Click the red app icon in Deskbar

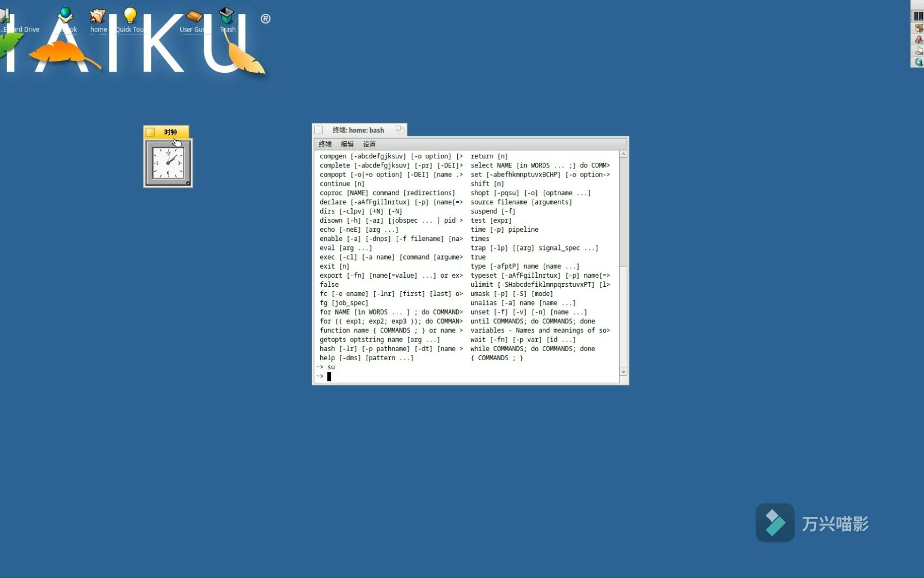[x=918, y=40]
